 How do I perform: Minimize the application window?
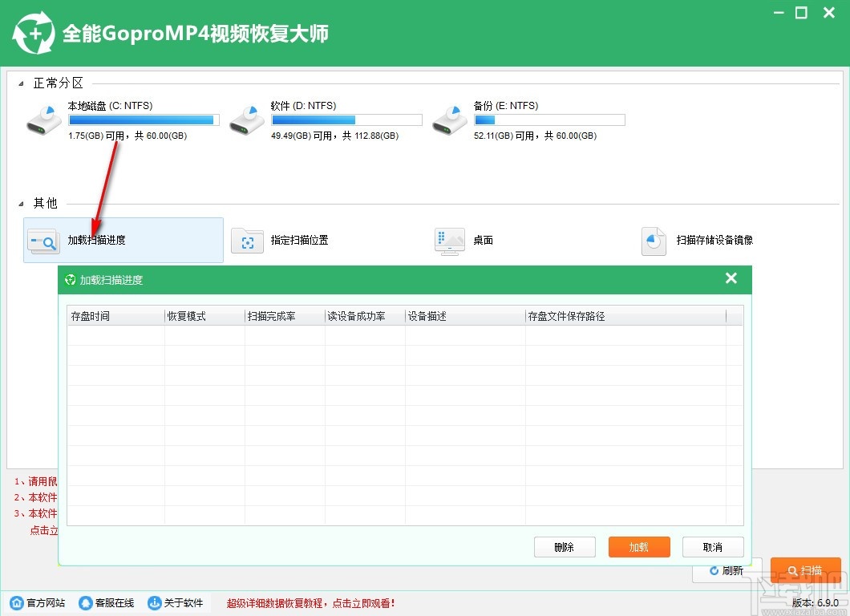click(x=779, y=12)
